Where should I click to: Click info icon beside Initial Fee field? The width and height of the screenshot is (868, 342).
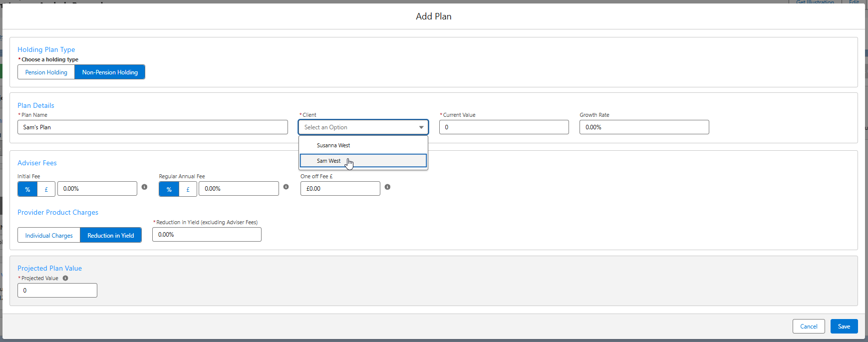144,187
